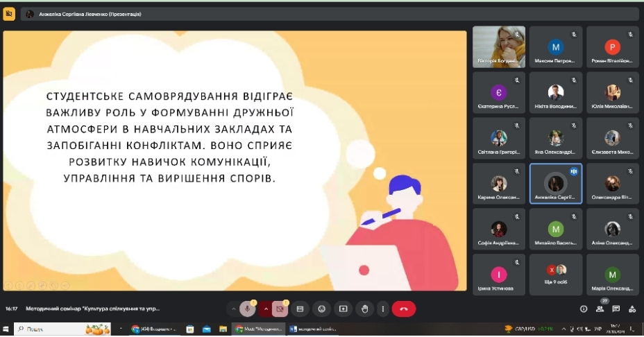The image size is (644, 337).
Task: Open the activities icon at bottom right
Action: (x=632, y=309)
